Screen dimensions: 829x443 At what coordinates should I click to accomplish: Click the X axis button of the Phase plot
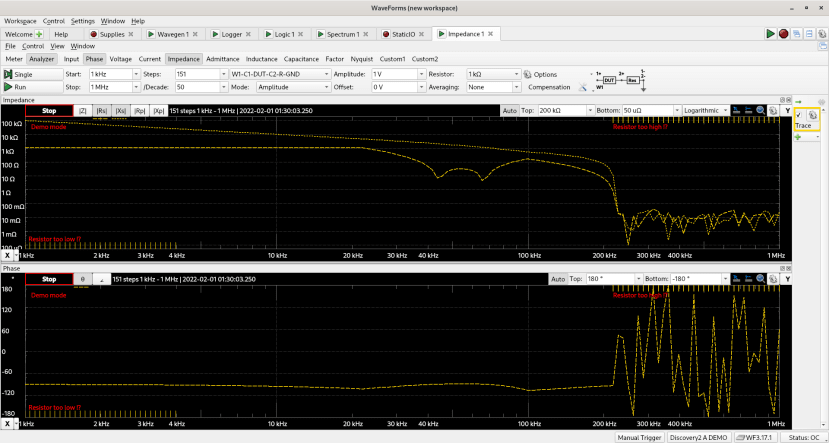[7, 423]
